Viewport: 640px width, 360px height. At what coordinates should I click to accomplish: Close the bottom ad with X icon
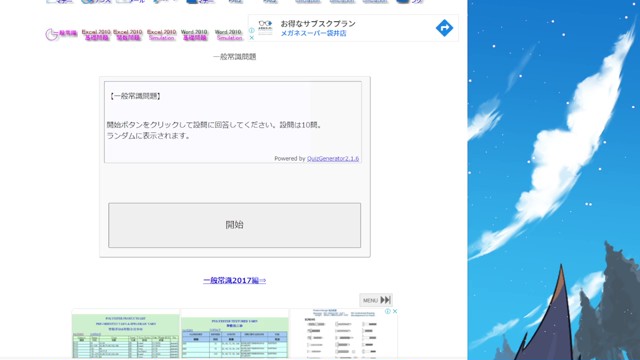click(x=395, y=311)
